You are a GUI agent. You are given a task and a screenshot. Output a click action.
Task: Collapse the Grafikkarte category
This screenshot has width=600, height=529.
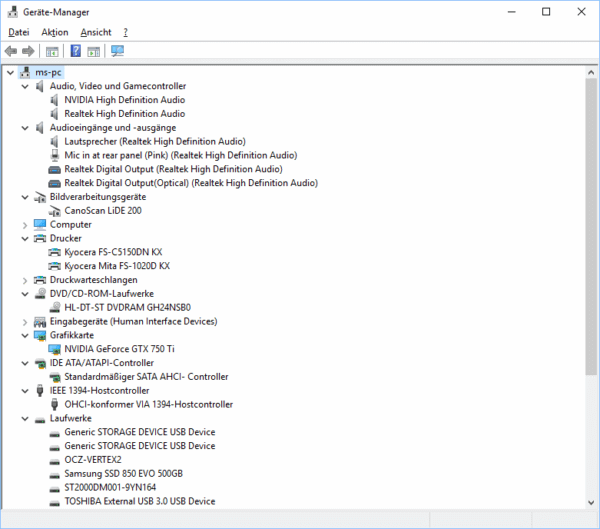25,336
